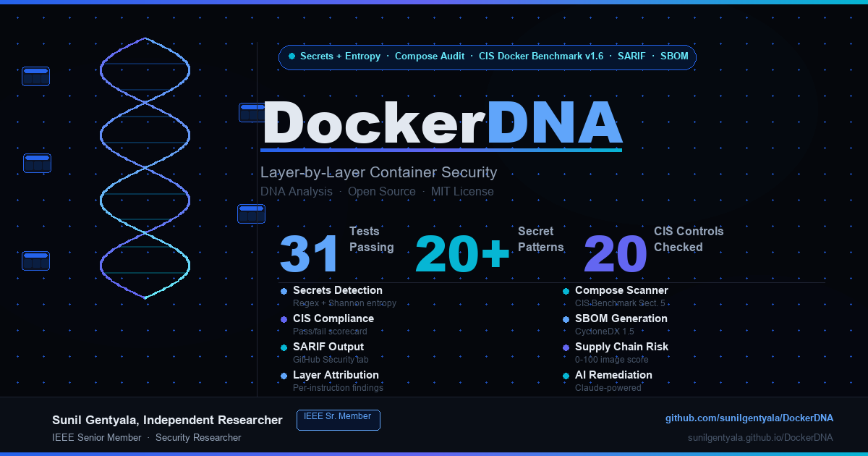868x456 pixels.
Task: Open the github.com/sunilgentyala/DockerDNA link
Action: point(749,418)
